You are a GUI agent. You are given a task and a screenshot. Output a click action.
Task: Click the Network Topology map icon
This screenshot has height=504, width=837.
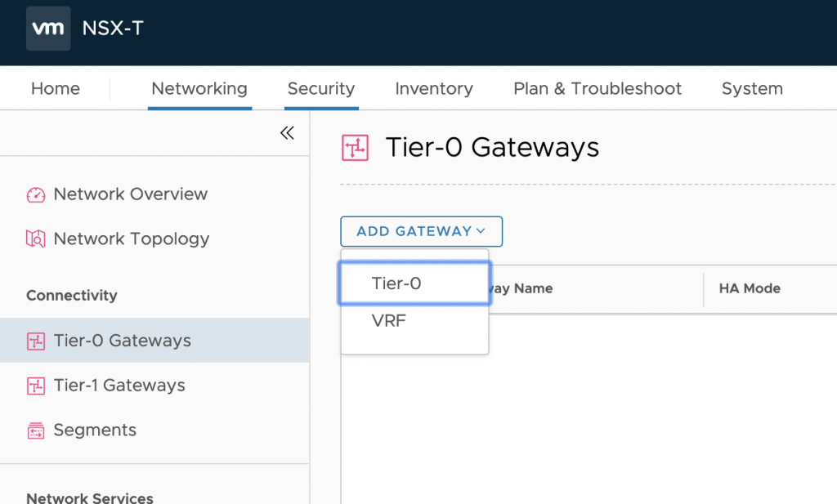pyautogui.click(x=36, y=239)
